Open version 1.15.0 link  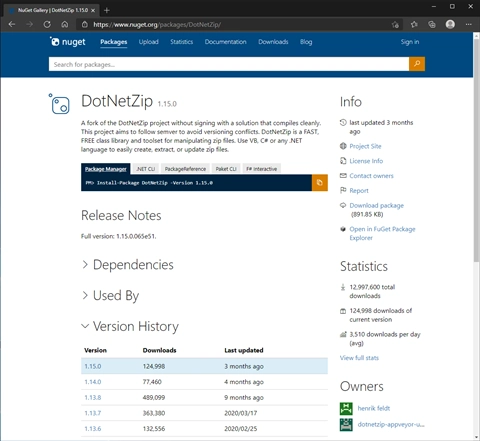tap(93, 366)
